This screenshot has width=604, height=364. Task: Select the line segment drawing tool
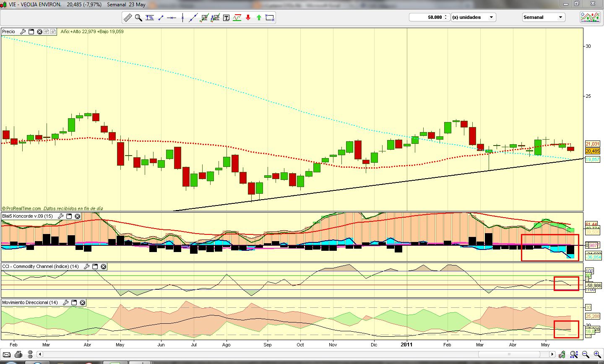pyautogui.click(x=160, y=18)
